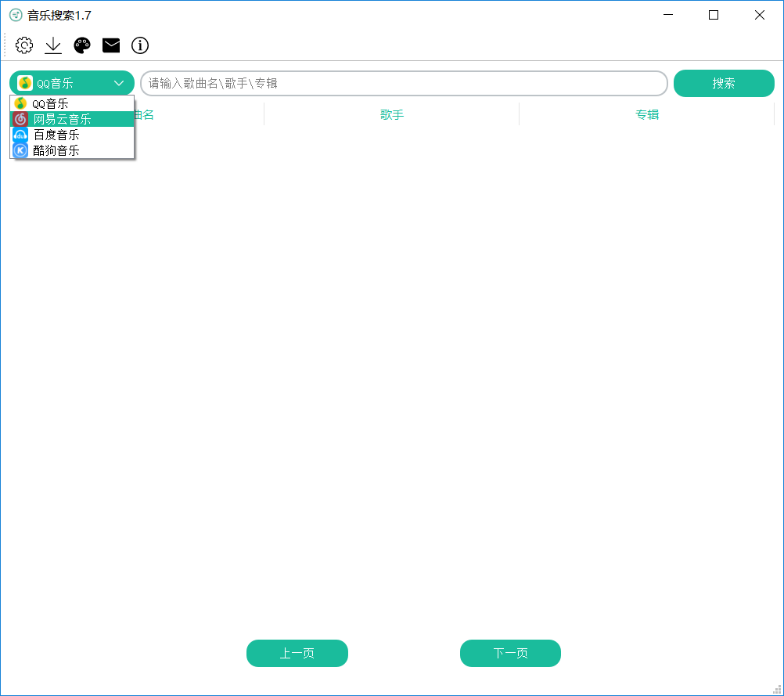Viewport: 784px width, 696px height.
Task: Choose QQ音乐 from the dropdown list
Action: pos(72,103)
